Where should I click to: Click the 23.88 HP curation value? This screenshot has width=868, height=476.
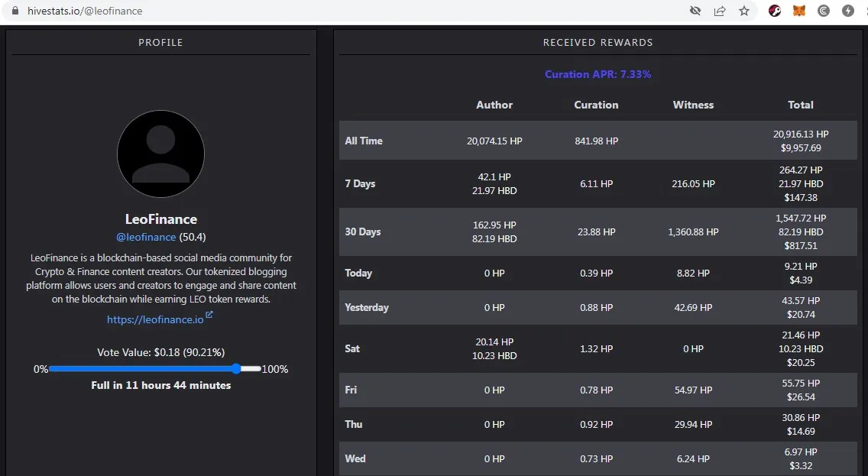coord(596,232)
